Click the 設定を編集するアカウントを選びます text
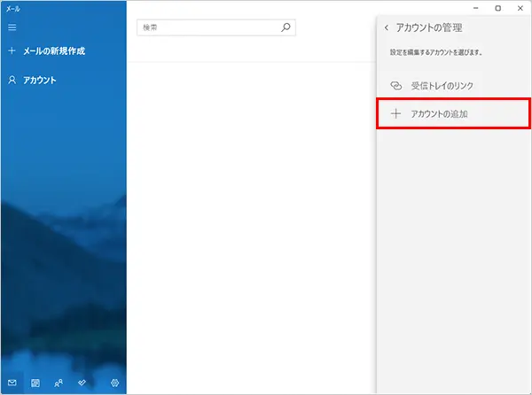532x395 pixels. pos(436,52)
